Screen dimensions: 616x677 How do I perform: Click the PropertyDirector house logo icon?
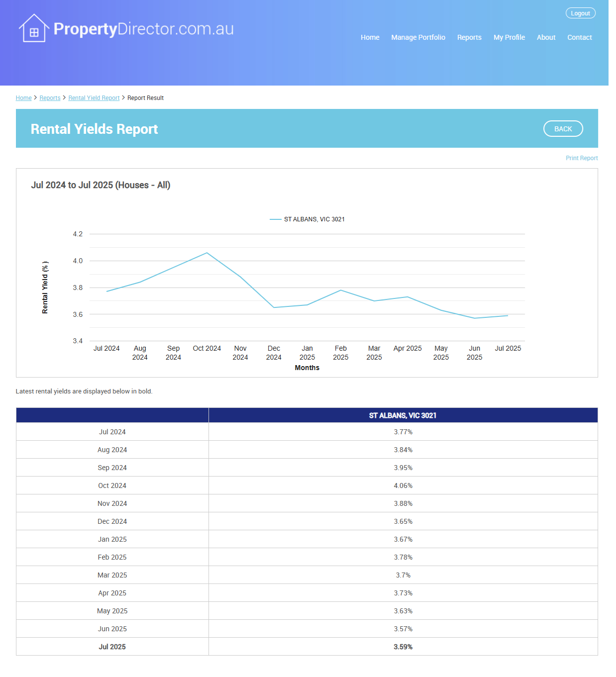pyautogui.click(x=34, y=28)
